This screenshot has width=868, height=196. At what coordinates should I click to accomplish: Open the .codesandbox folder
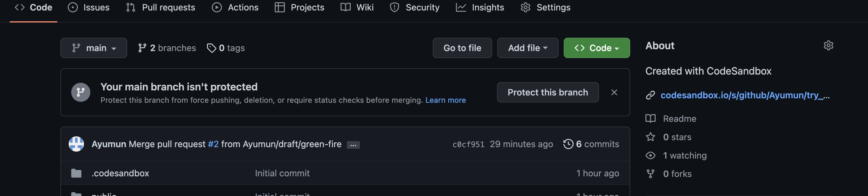(120, 173)
